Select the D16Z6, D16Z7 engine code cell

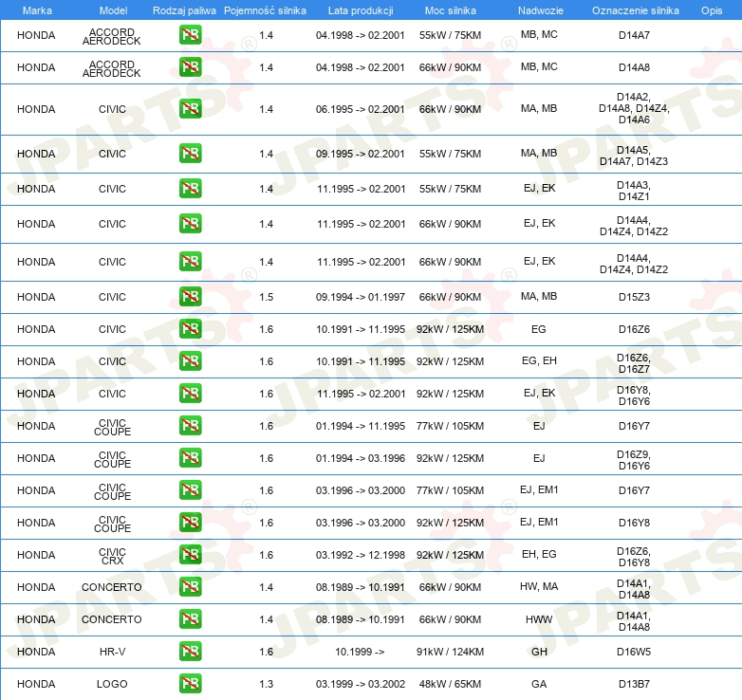(634, 363)
